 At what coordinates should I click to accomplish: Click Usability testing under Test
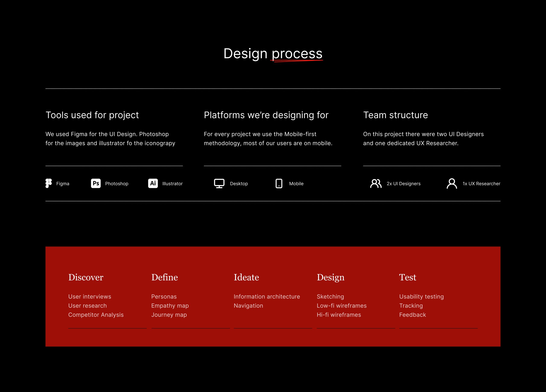click(421, 297)
